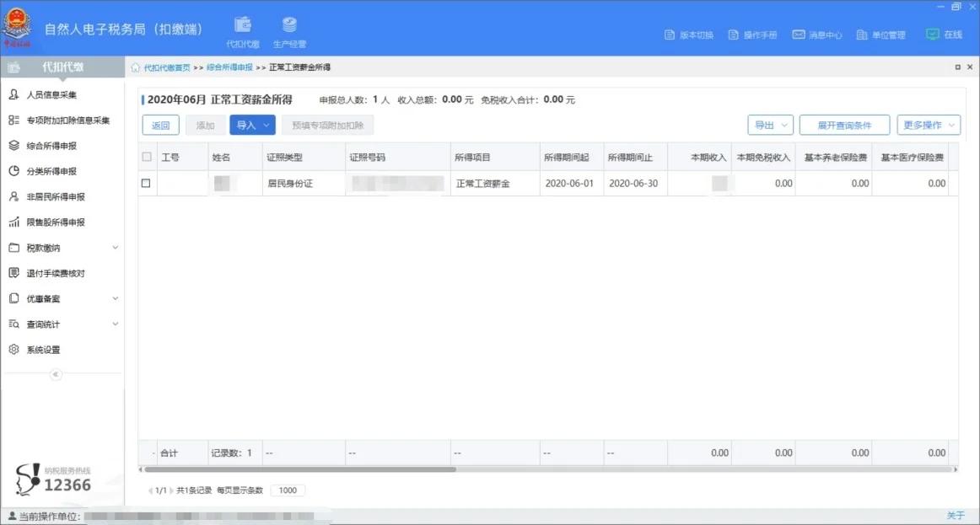Open the 更多操作 dropdown menu
Viewport: 980px width, 525px height.
point(928,125)
